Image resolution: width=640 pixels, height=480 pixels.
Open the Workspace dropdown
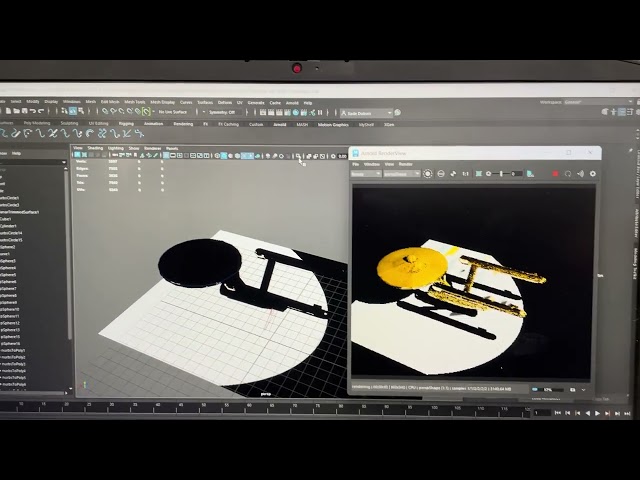[599, 102]
